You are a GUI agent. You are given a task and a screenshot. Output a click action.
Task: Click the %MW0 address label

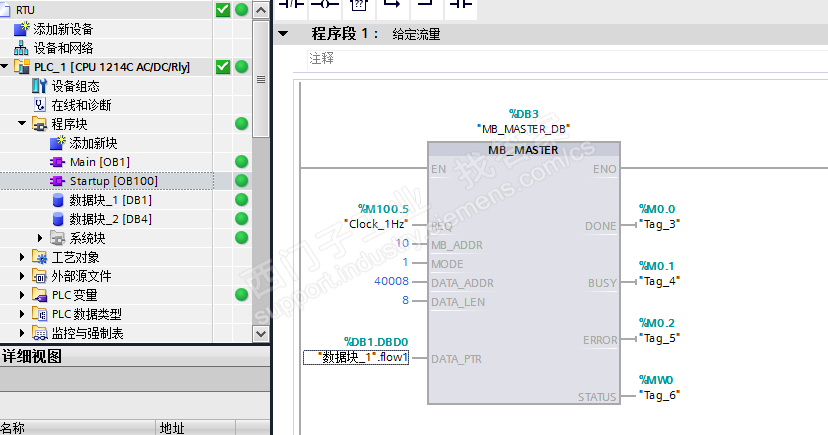656,380
